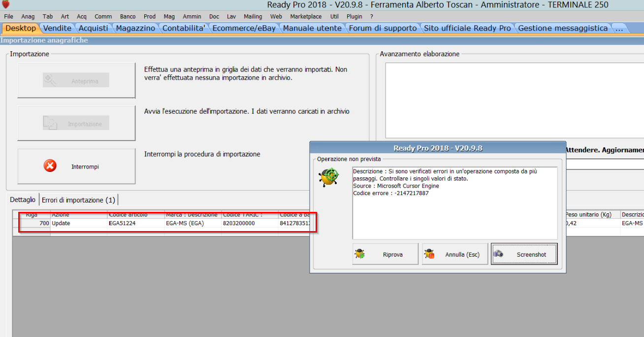Image resolution: width=644 pixels, height=337 pixels.
Task: Click the green bug icon on Riprova
Action: 360,254
